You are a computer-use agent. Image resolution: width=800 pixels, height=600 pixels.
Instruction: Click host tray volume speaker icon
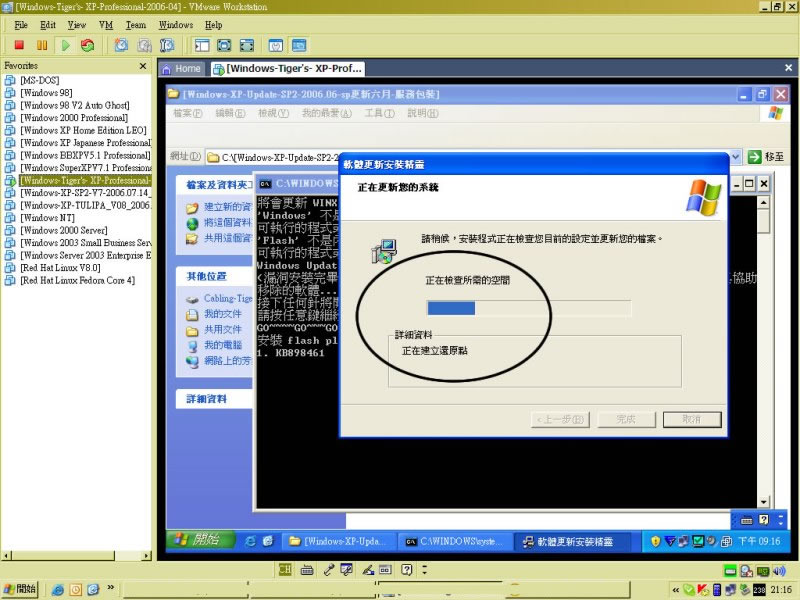point(779,571)
